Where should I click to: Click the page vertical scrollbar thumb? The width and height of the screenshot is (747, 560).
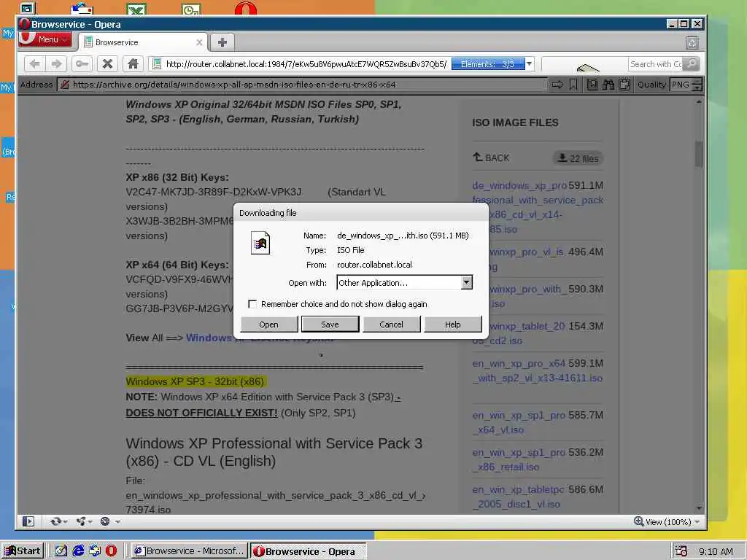(699, 153)
